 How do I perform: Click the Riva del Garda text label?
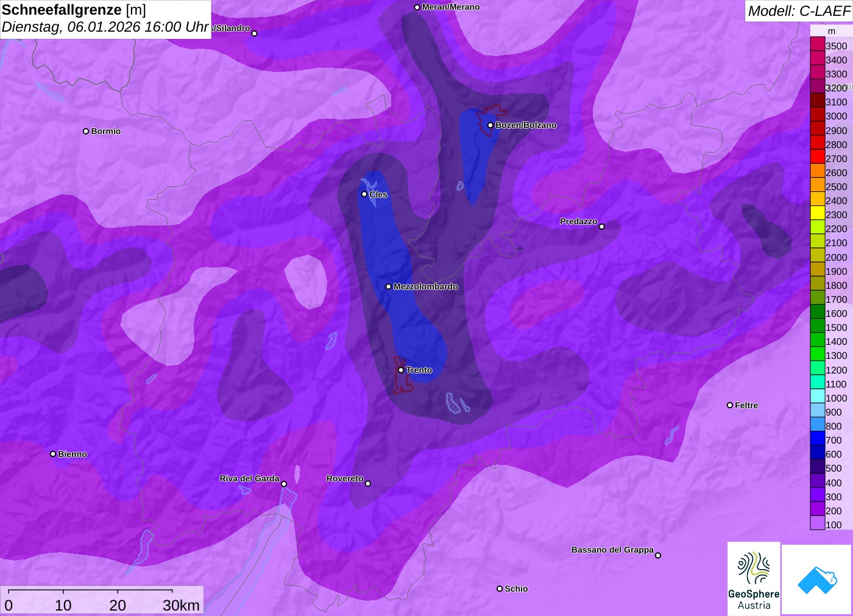coord(249,478)
